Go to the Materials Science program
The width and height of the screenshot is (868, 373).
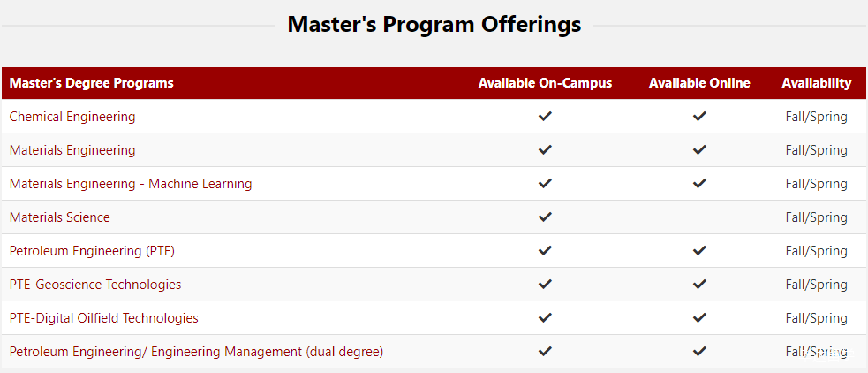click(x=60, y=217)
